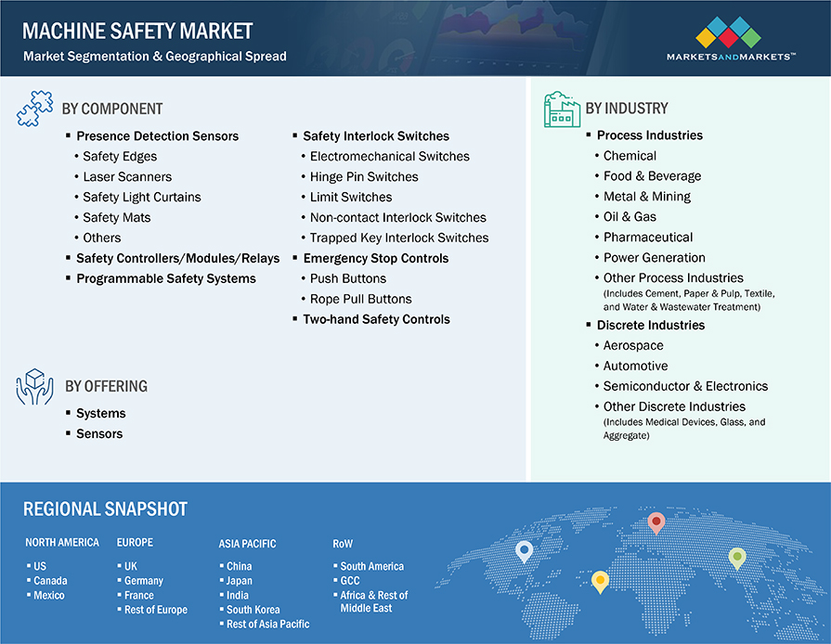Click the cube icon beside By Offering
This screenshot has width=831, height=644.
tap(33, 385)
